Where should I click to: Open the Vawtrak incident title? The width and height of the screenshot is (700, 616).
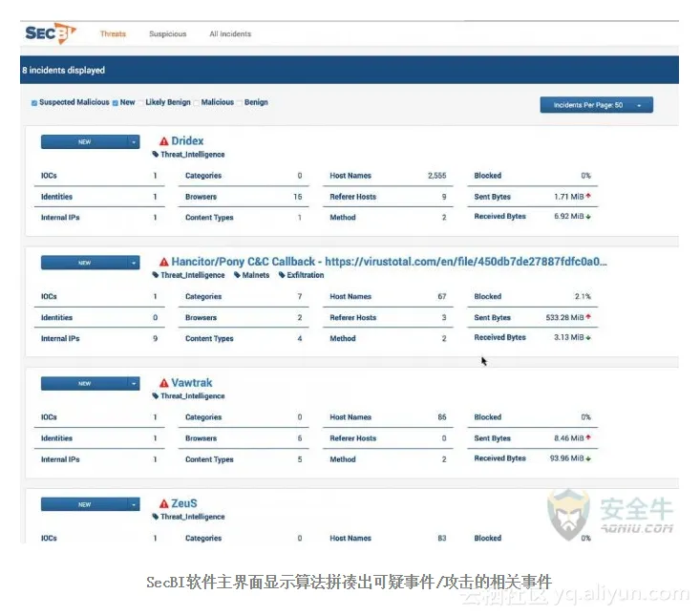192,383
